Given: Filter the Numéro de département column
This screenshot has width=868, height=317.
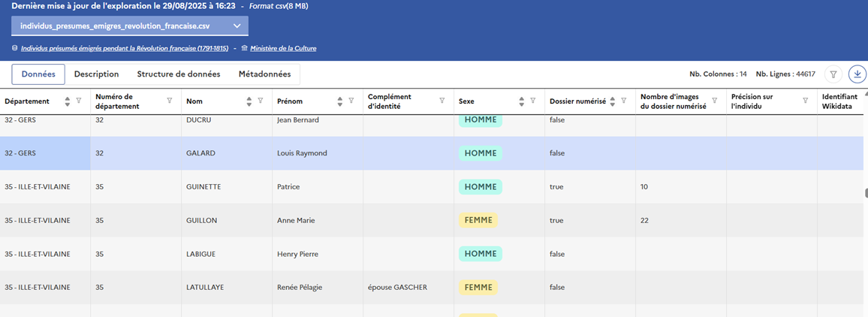Looking at the screenshot, I should (170, 101).
